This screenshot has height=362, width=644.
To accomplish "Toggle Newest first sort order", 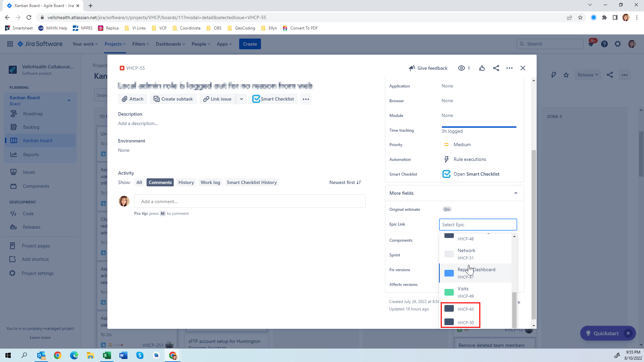I will [345, 182].
